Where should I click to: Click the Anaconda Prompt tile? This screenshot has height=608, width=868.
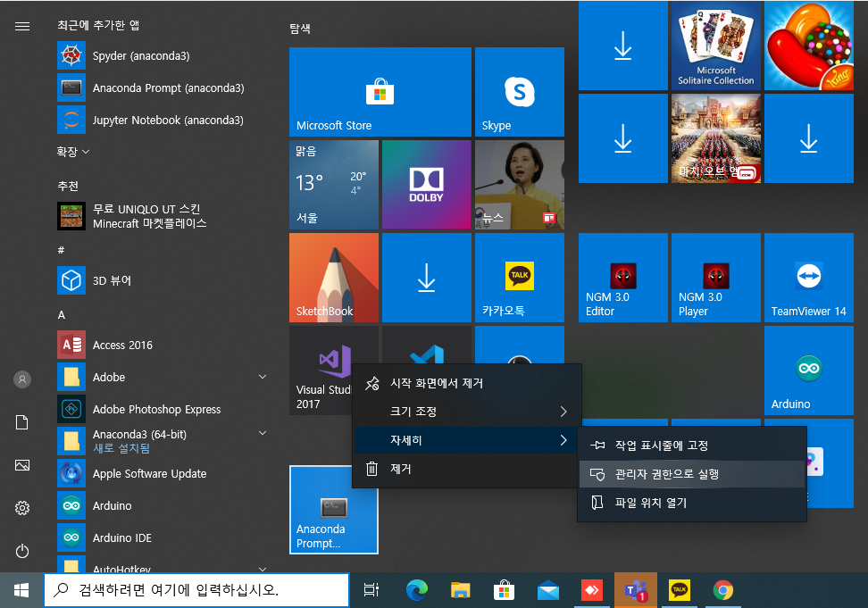coord(334,510)
